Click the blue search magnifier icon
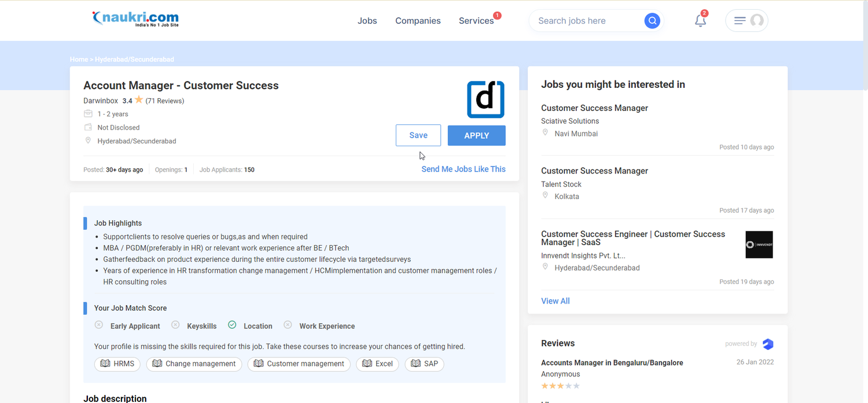Screen dimensions: 868x403 tap(652, 21)
